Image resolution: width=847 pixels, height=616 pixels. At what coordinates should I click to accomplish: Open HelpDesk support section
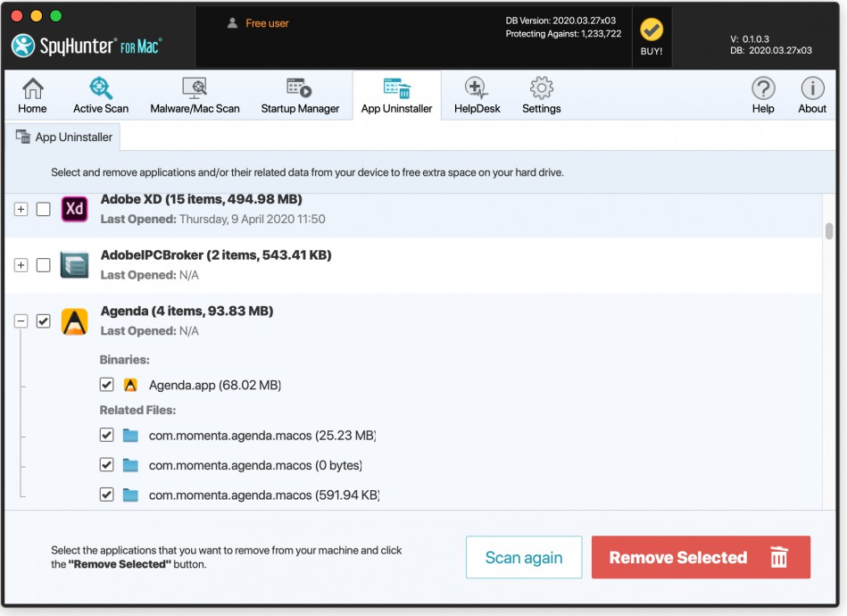tap(477, 95)
